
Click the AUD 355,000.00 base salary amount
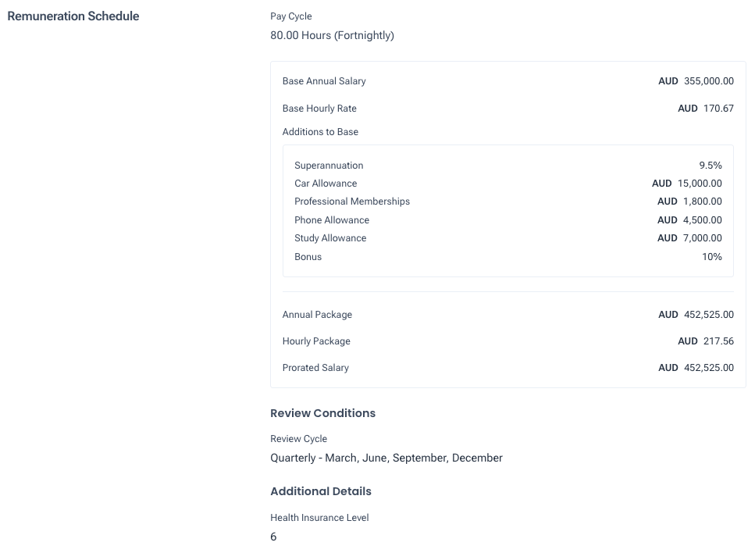(696, 81)
